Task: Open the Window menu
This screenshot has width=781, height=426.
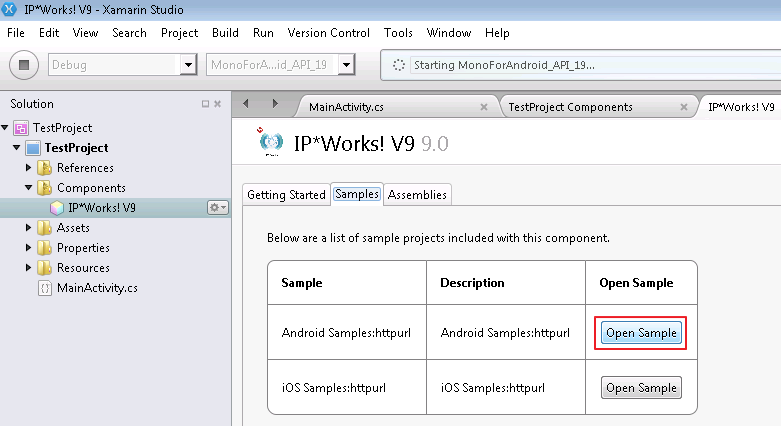Action: click(448, 33)
